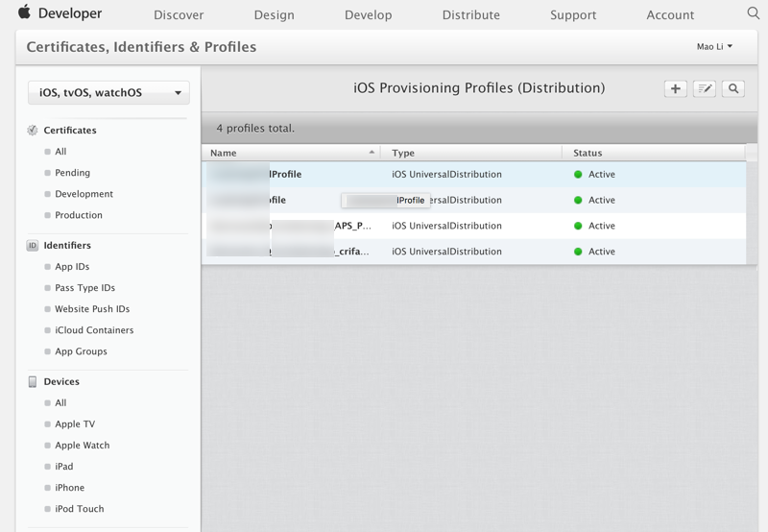Select the first provisioning profile row
Screen dimensions: 768x532
click(472, 175)
